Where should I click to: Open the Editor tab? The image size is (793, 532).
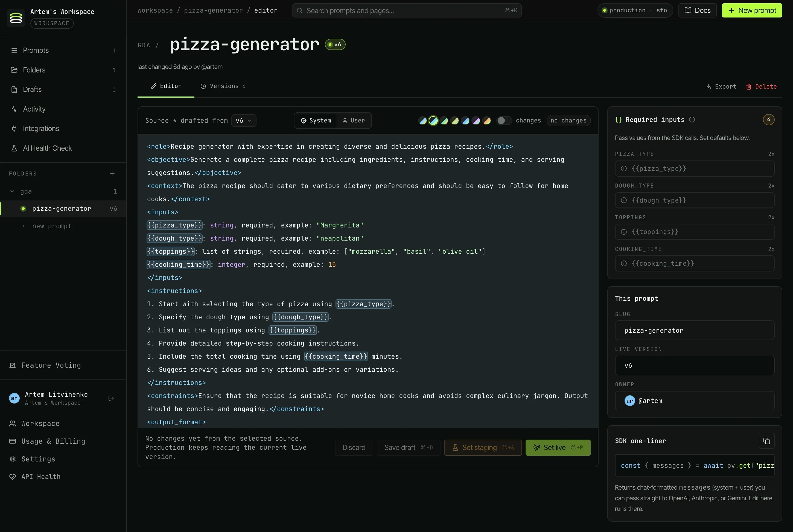[x=166, y=86]
